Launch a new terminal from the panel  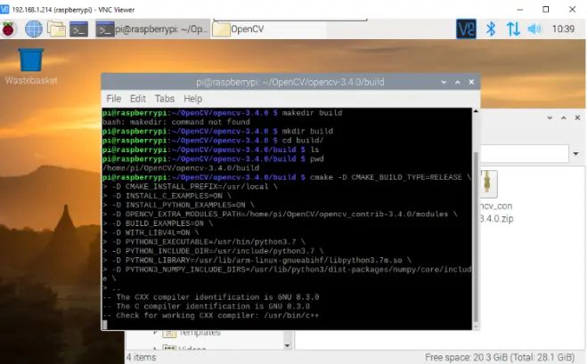point(78,29)
